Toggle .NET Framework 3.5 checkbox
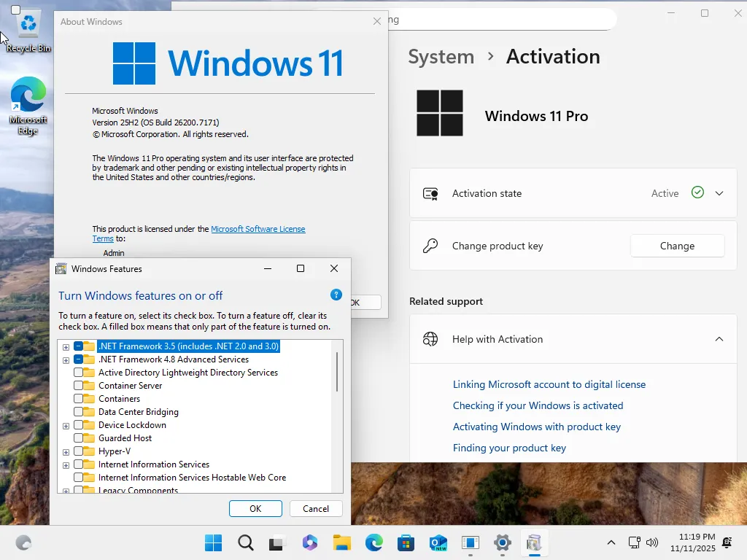Image resolution: width=747 pixels, height=560 pixels. click(x=78, y=346)
